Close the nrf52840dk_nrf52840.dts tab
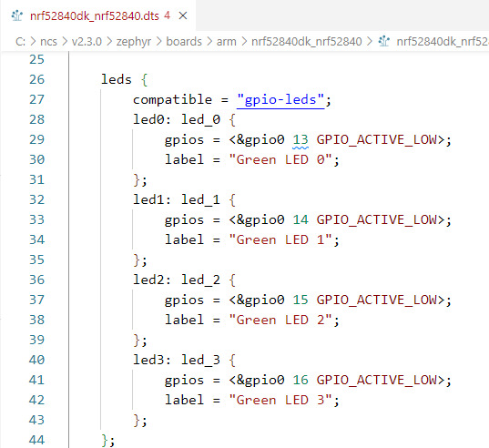The width and height of the screenshot is (489, 448). tap(183, 15)
